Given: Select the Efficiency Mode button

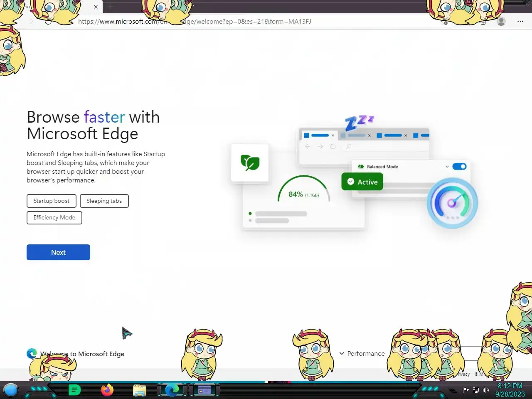Looking at the screenshot, I should pos(54,217).
